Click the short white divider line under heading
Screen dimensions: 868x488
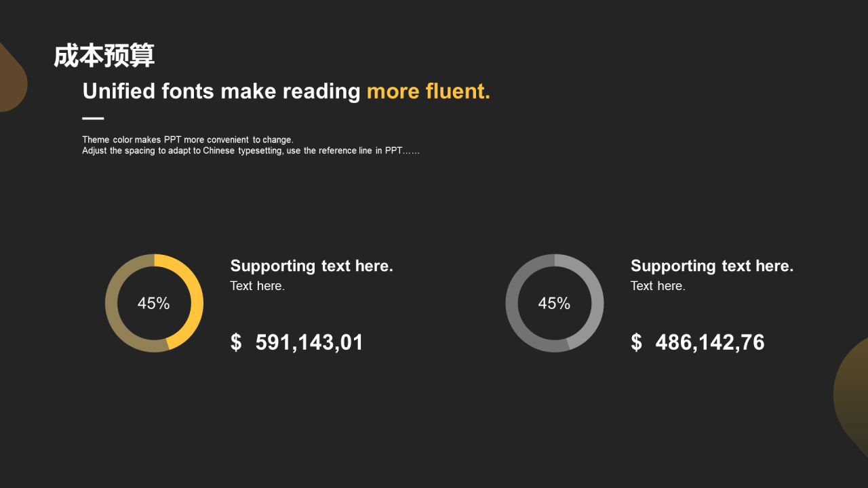pyautogui.click(x=93, y=119)
